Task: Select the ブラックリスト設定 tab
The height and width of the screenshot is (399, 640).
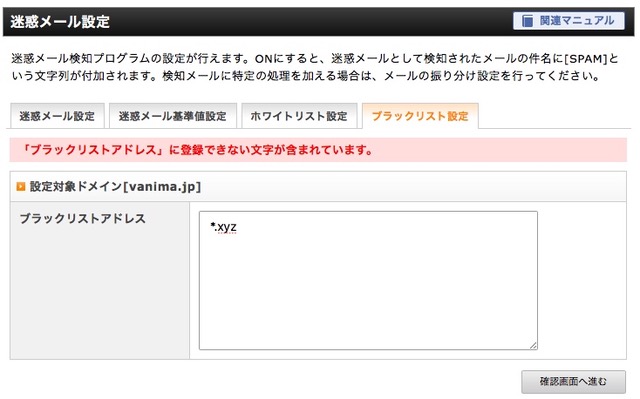Action: [420, 116]
